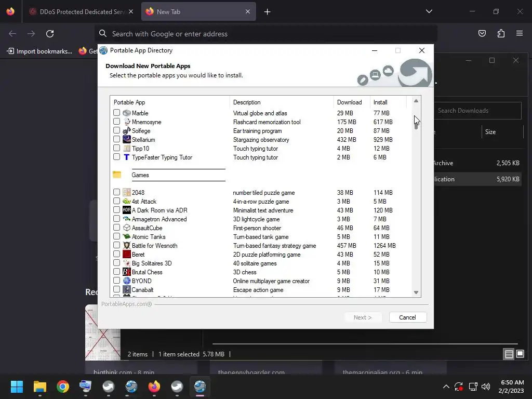
Task: Switch Explorer to details view icon
Action: [509, 354]
